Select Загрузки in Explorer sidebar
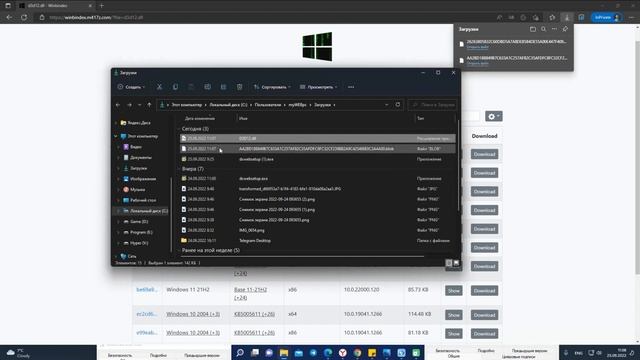The image size is (640, 360). point(138,168)
